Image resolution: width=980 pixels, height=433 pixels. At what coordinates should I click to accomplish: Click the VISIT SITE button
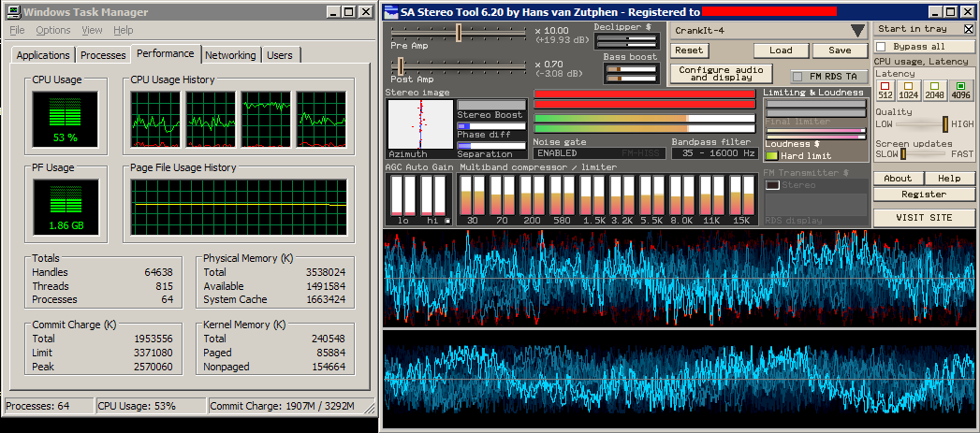point(924,218)
